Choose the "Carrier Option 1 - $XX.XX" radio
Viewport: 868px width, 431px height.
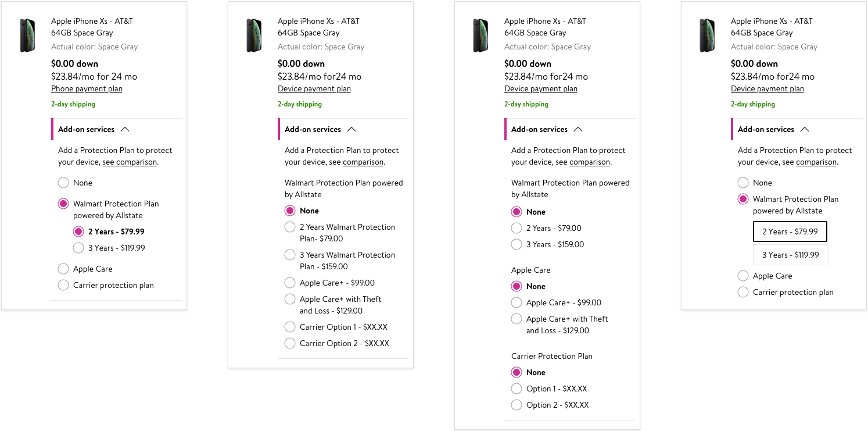point(290,327)
